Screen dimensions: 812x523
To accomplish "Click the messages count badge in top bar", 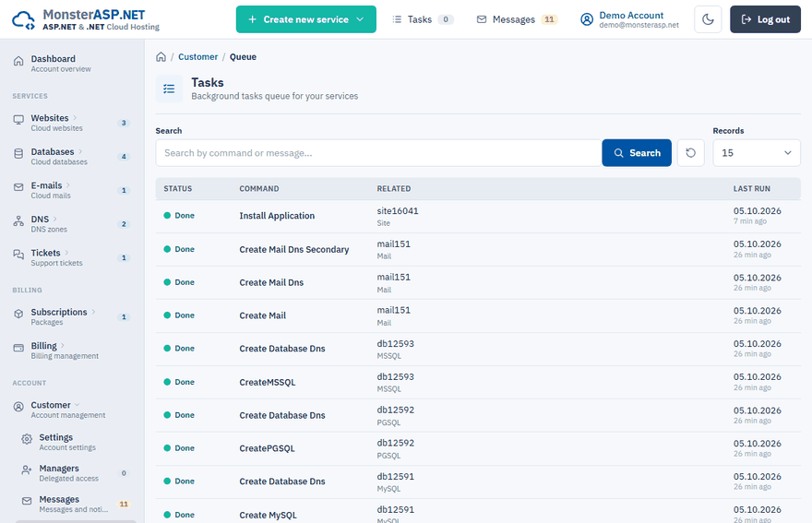I will (549, 19).
